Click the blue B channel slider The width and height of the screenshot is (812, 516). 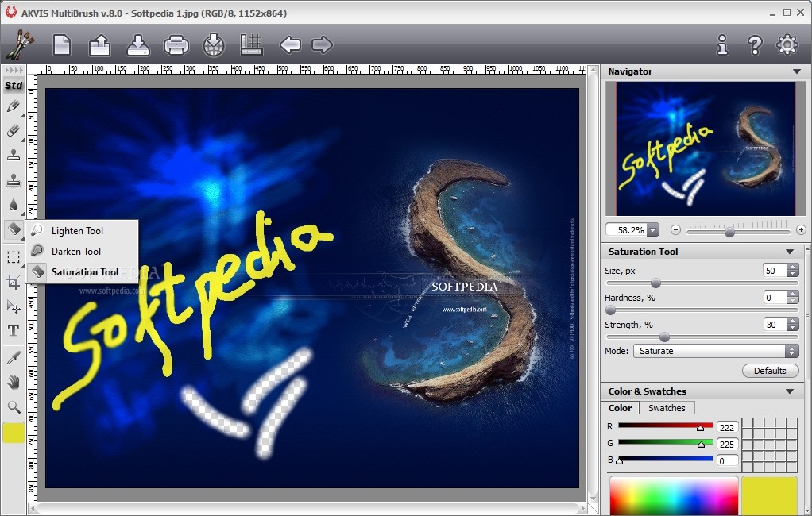(x=666, y=459)
